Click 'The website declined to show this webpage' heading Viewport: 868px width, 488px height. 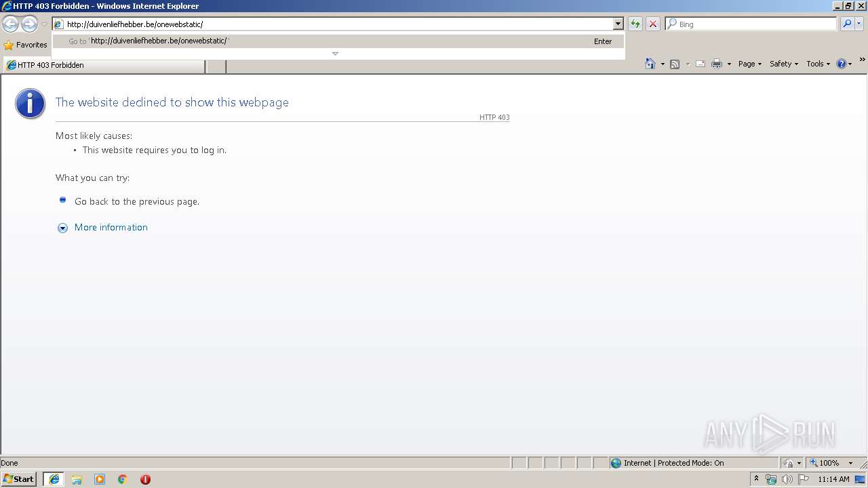click(172, 102)
